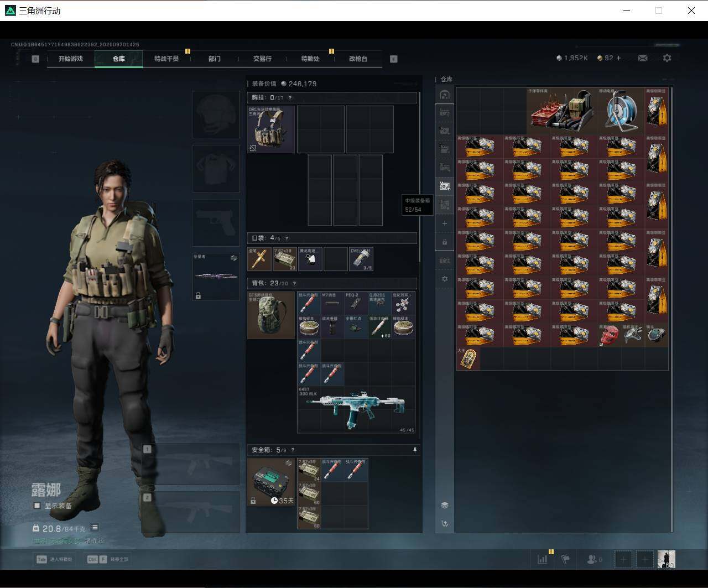Click the plus next to 92 currency
This screenshot has height=588, width=708.
tap(618, 58)
